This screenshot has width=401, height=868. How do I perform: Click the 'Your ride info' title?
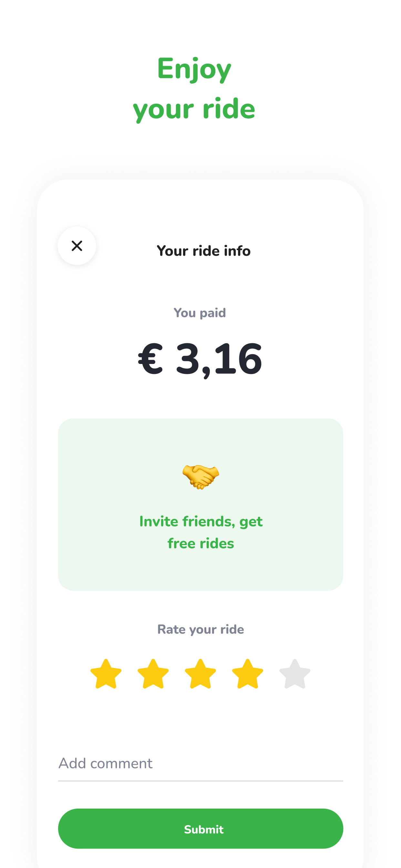(x=203, y=251)
